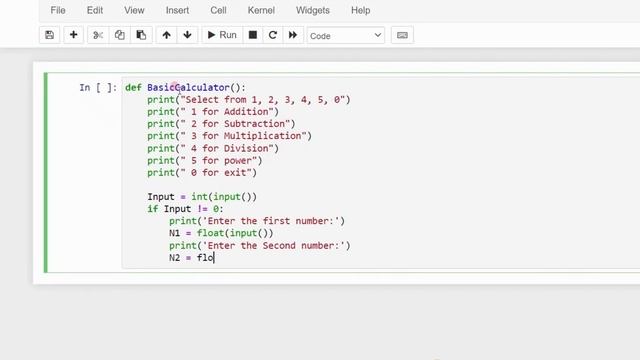Open the cell type Code dropdown
This screenshot has height=360, width=640.
pyautogui.click(x=346, y=36)
